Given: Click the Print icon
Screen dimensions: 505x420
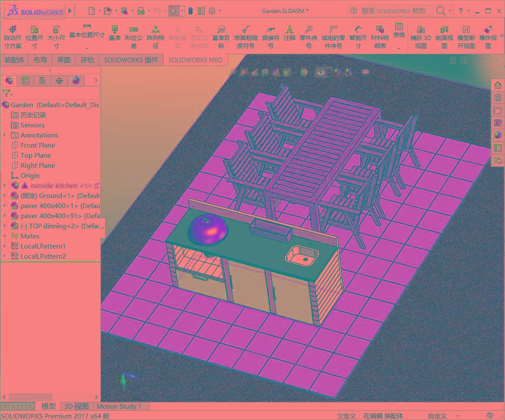Looking at the screenshot, I should 141,11.
